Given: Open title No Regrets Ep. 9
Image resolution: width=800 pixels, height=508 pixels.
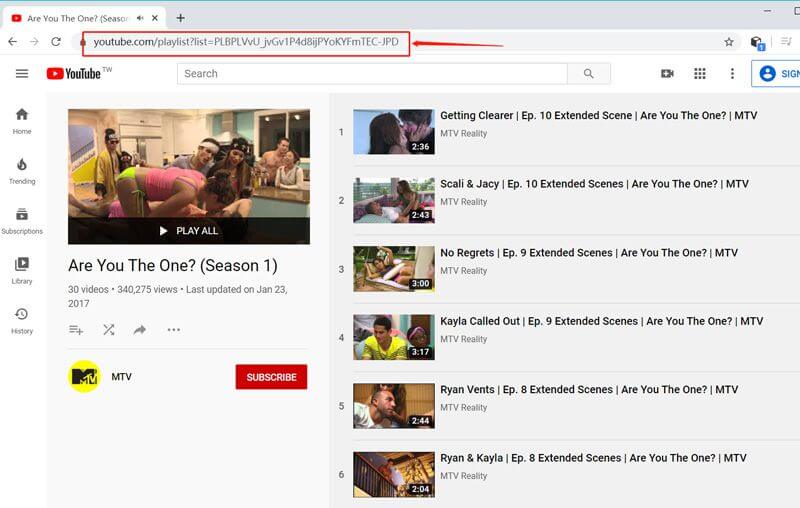Looking at the screenshot, I should (x=589, y=253).
